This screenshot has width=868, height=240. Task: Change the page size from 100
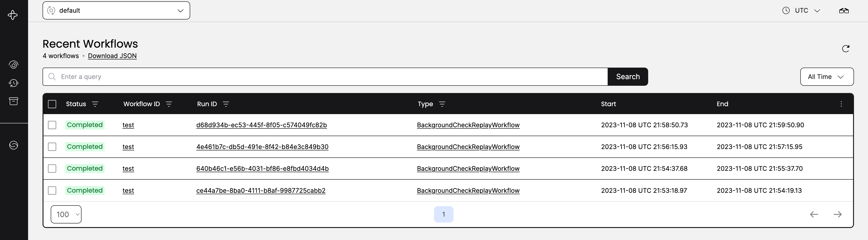click(66, 214)
